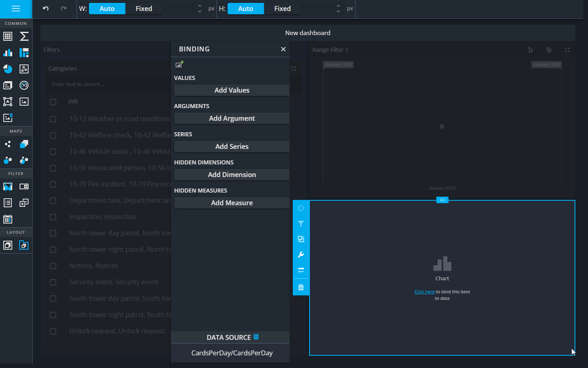Open the chart's Filters menu (funnel)
Image resolution: width=588 pixels, height=368 pixels.
pyautogui.click(x=301, y=224)
